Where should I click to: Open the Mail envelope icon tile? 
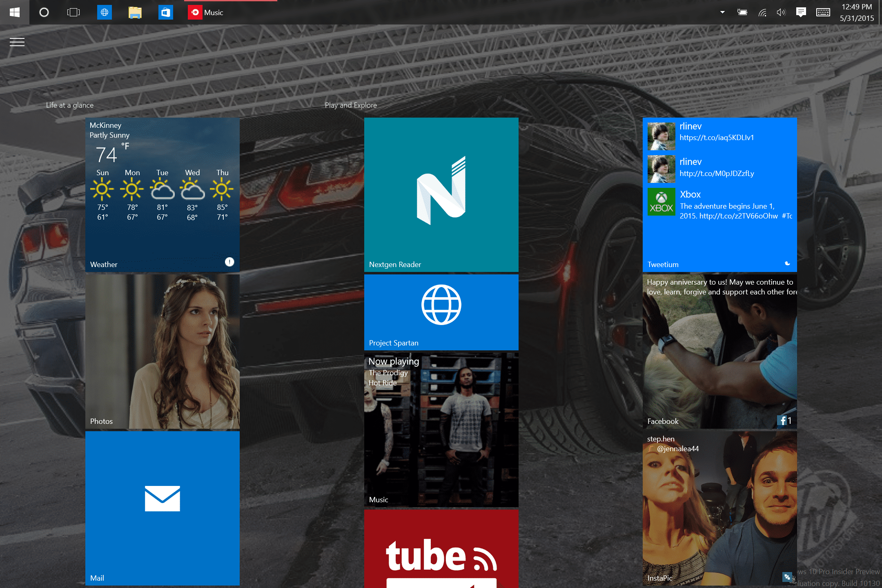tap(163, 508)
